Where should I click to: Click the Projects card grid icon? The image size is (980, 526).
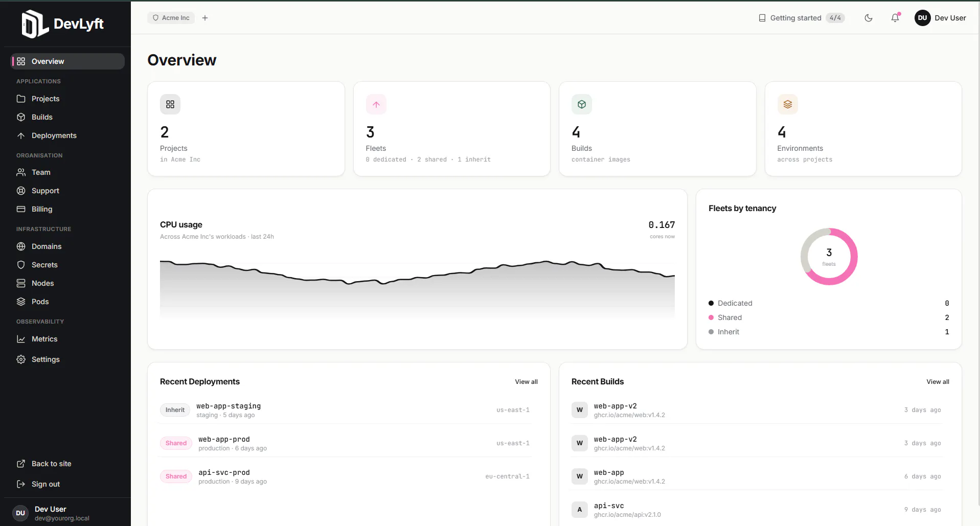pos(170,104)
